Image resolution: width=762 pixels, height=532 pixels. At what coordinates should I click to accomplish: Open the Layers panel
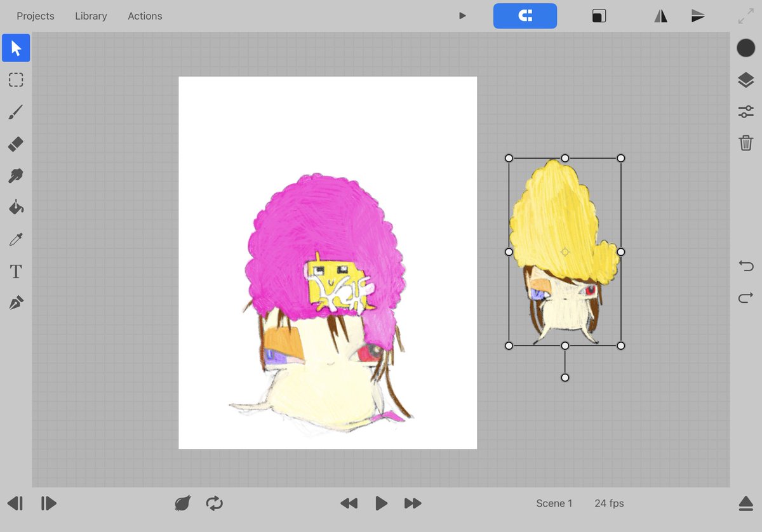[745, 80]
